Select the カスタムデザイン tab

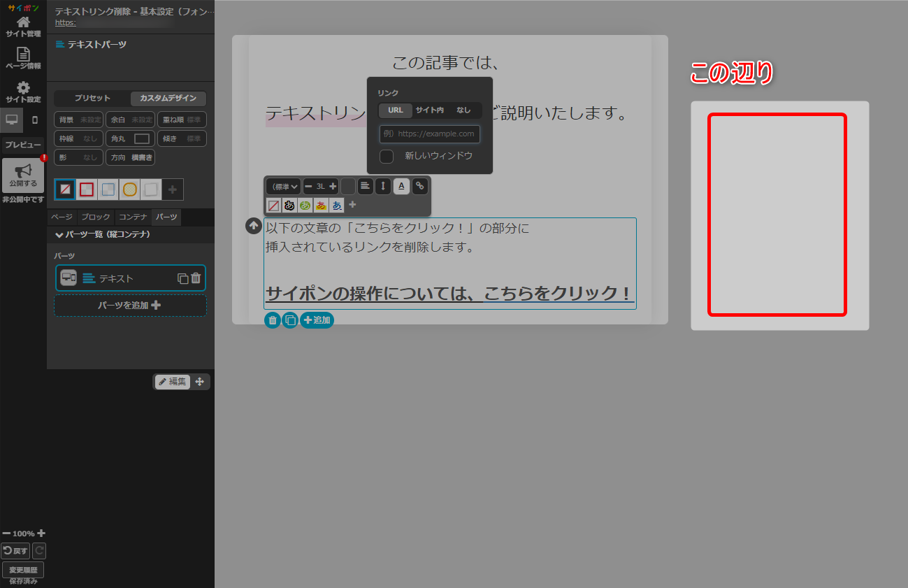tap(168, 99)
